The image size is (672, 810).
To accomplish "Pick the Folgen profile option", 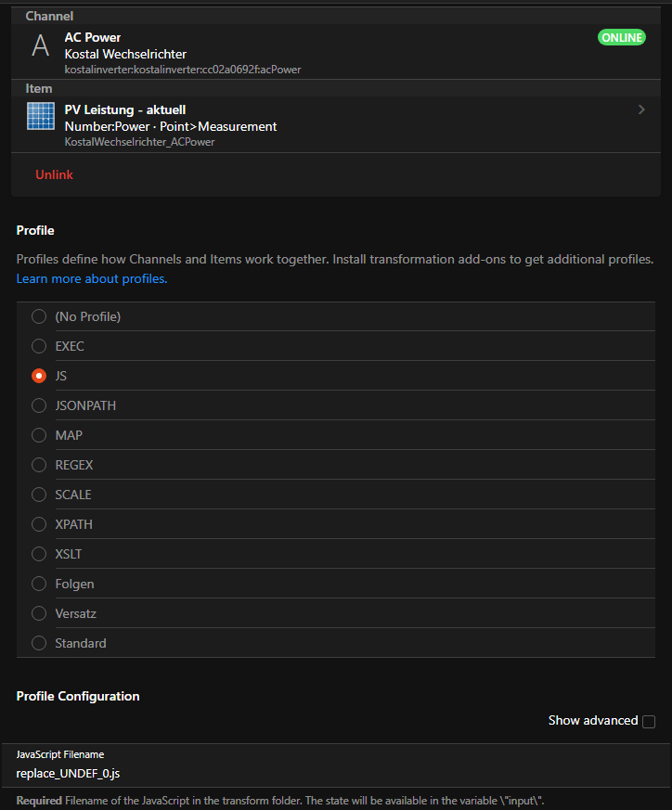I will 39,584.
